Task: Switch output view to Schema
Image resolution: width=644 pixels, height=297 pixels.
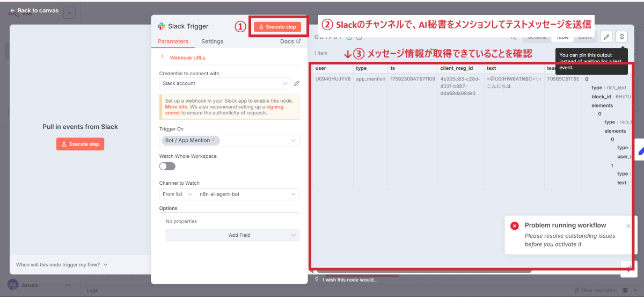Action: (x=537, y=37)
